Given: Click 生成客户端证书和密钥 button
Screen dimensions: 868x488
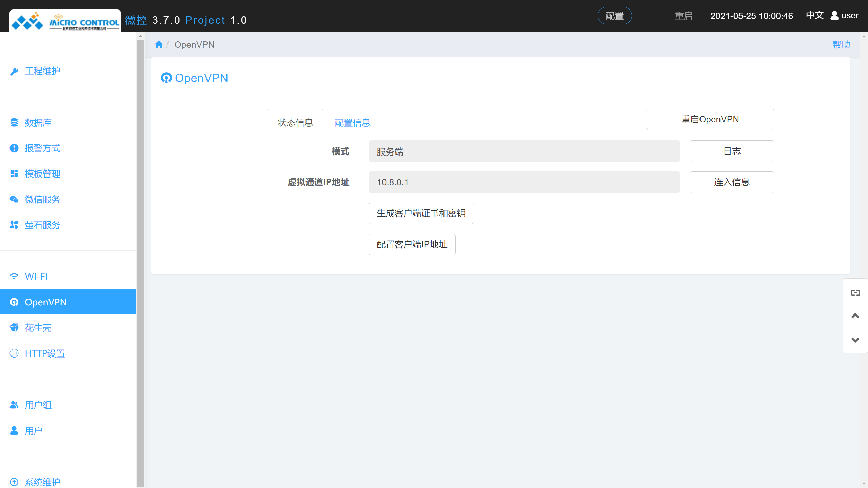Looking at the screenshot, I should (x=421, y=213).
